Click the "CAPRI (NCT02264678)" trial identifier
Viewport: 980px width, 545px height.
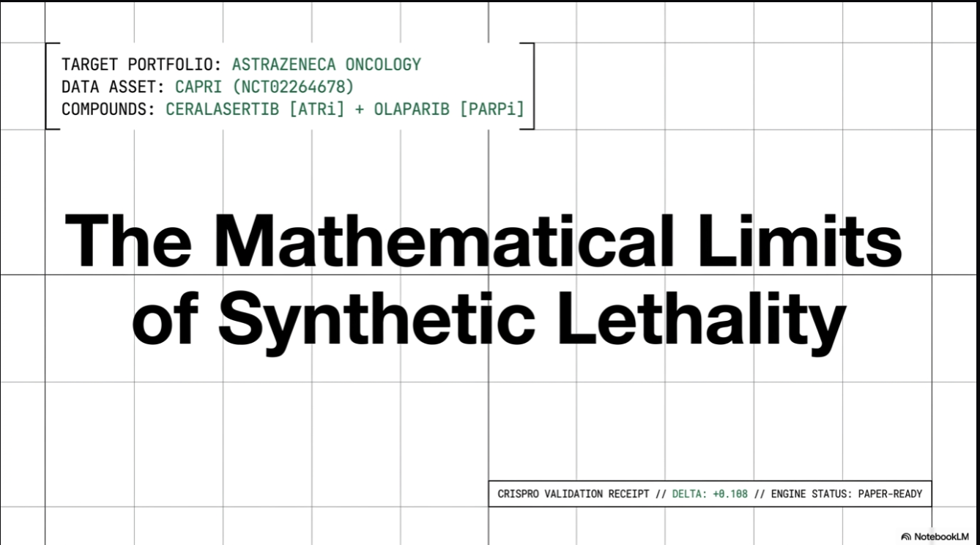(264, 87)
